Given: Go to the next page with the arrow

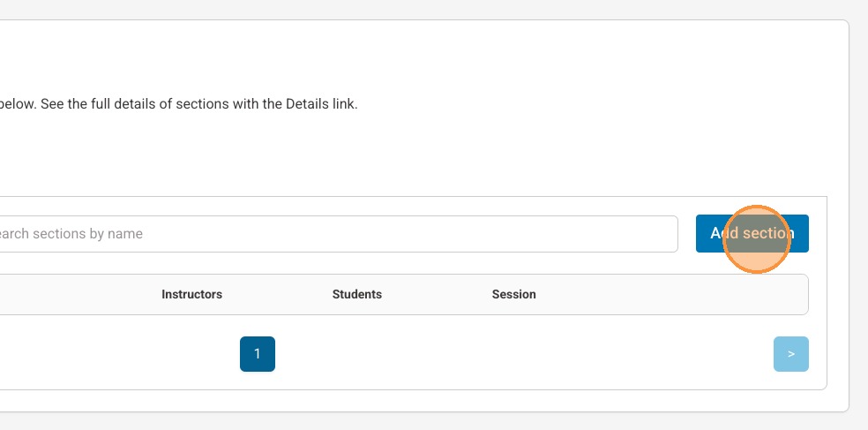Looking at the screenshot, I should pos(790,354).
